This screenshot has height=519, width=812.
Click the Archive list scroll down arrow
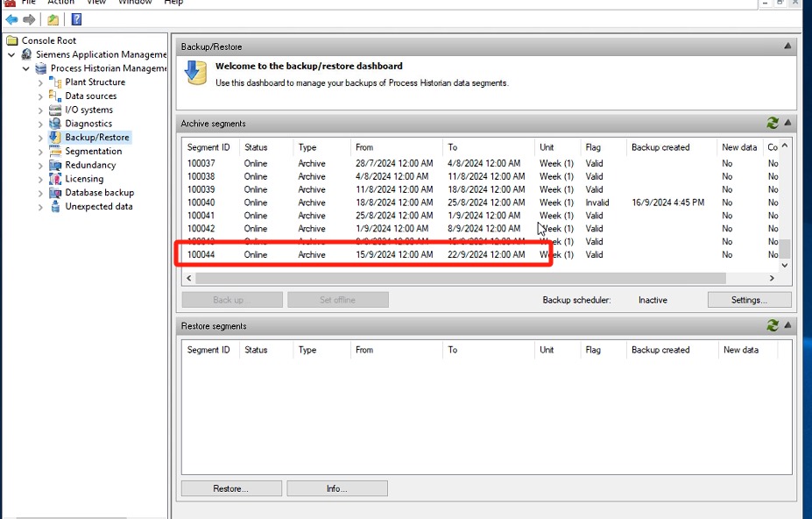point(785,265)
